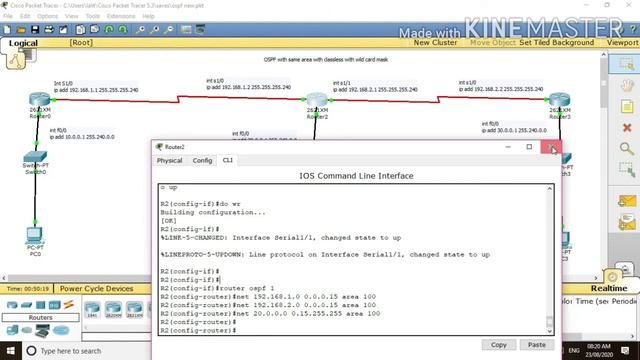This screenshot has height=360, width=640.
Task: Pick the Place Note tool
Action: click(627, 107)
